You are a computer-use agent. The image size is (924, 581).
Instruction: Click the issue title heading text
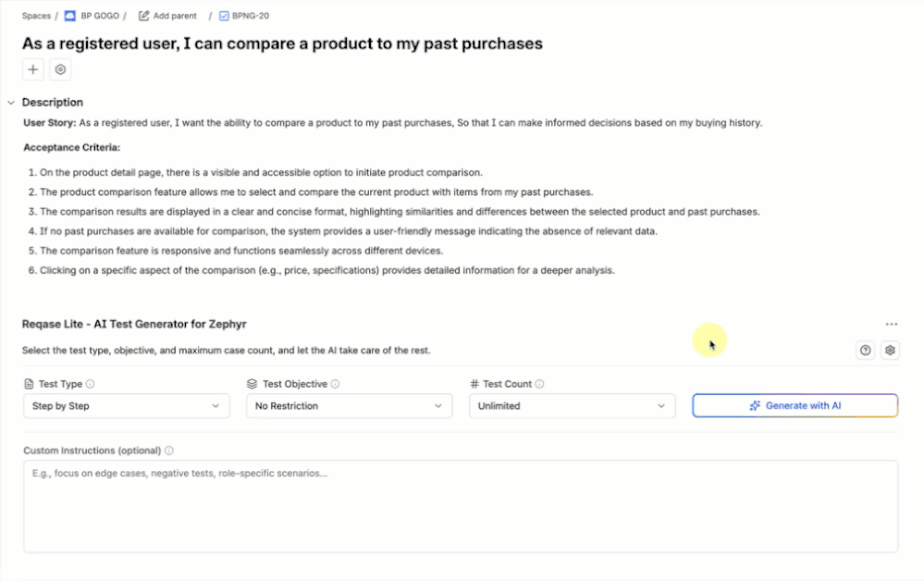(282, 43)
